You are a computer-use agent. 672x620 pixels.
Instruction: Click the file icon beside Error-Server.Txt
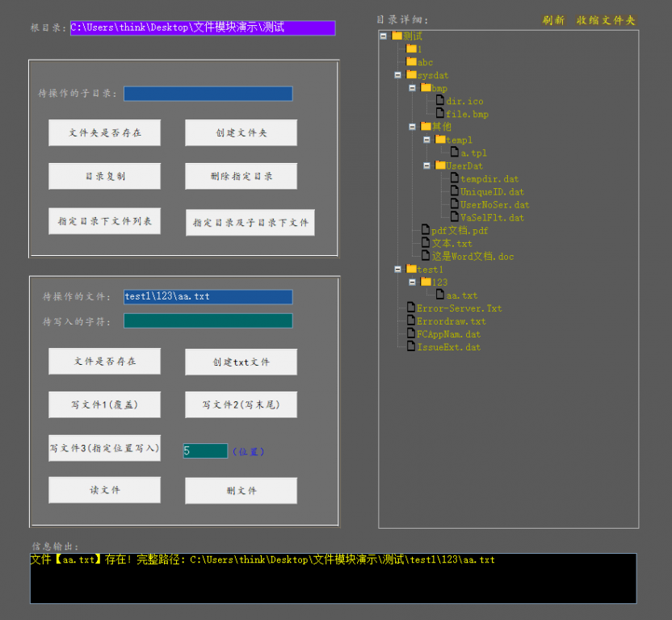pyautogui.click(x=411, y=308)
